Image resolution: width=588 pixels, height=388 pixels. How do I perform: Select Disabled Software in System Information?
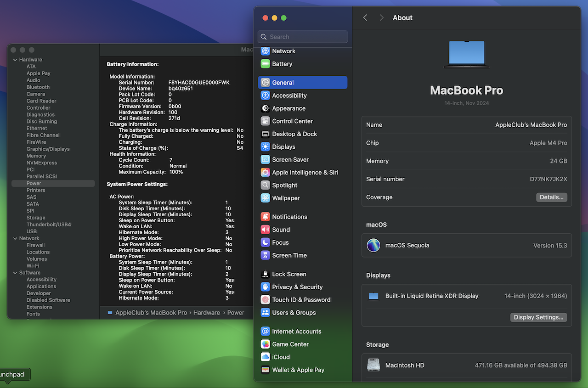tap(48, 300)
